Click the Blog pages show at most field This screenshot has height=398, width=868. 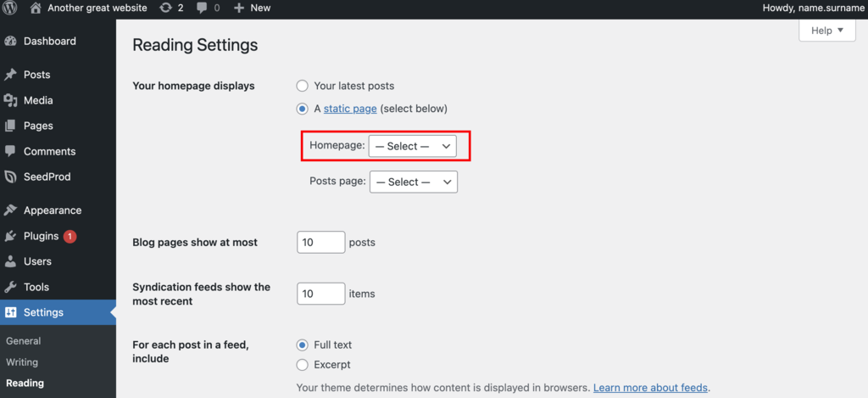coord(321,243)
